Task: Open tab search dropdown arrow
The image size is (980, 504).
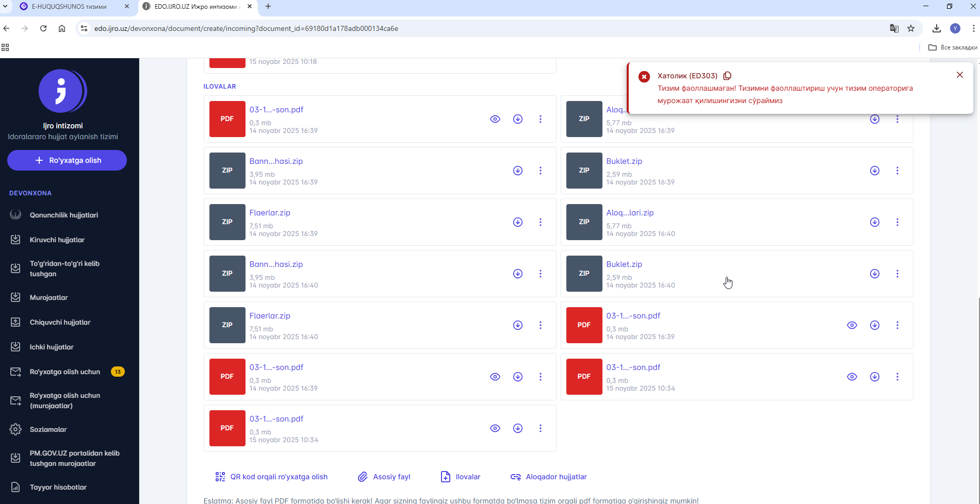Action: pos(6,7)
